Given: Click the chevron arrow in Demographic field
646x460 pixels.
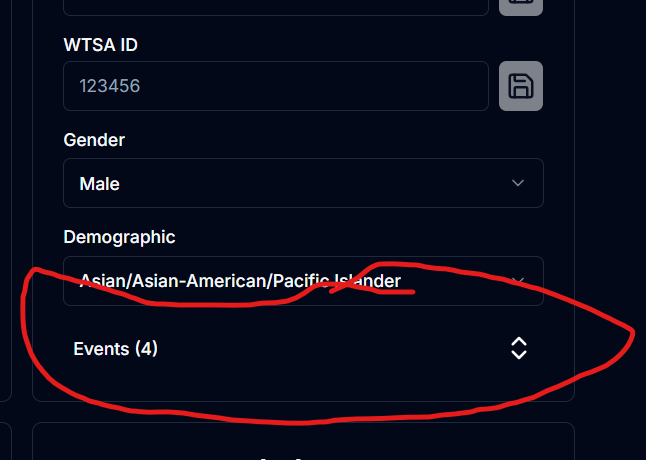Looking at the screenshot, I should tap(517, 281).
